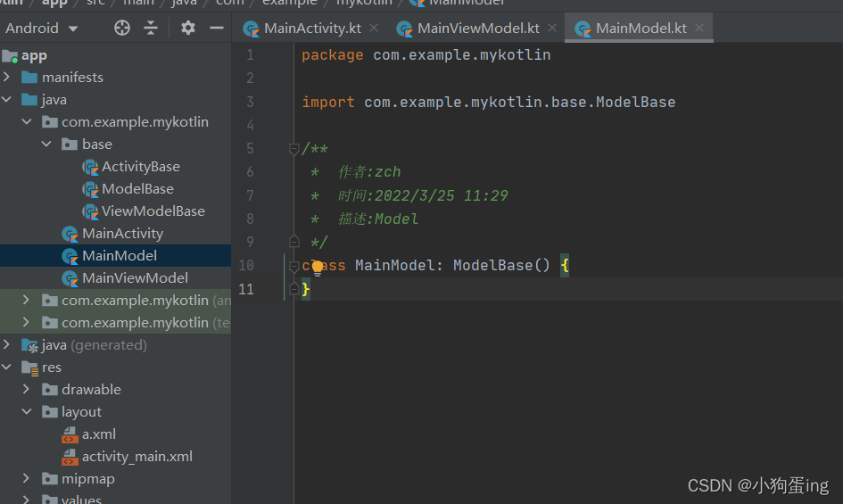The width and height of the screenshot is (843, 504).
Task: Collapse the base package
Action: (46, 145)
